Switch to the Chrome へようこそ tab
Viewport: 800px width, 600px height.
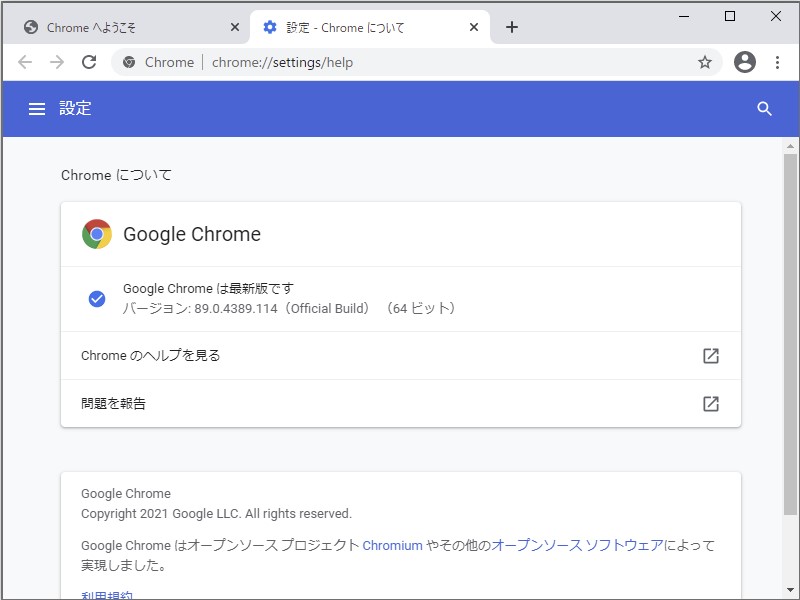tap(120, 27)
